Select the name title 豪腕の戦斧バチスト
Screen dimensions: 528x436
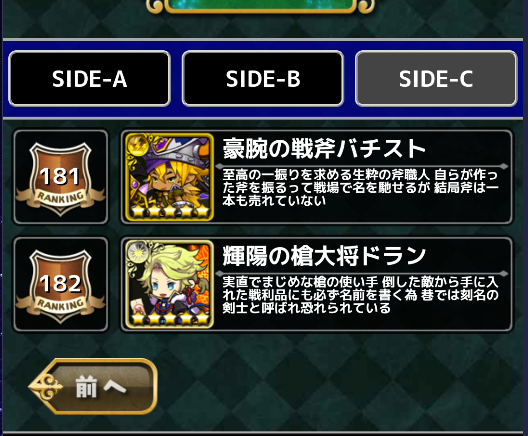pyautogui.click(x=324, y=148)
